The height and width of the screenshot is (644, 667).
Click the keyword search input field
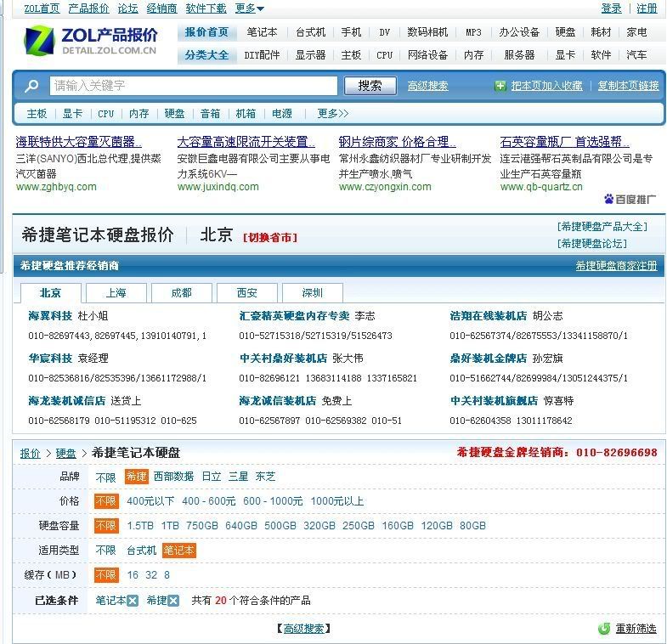(194, 86)
